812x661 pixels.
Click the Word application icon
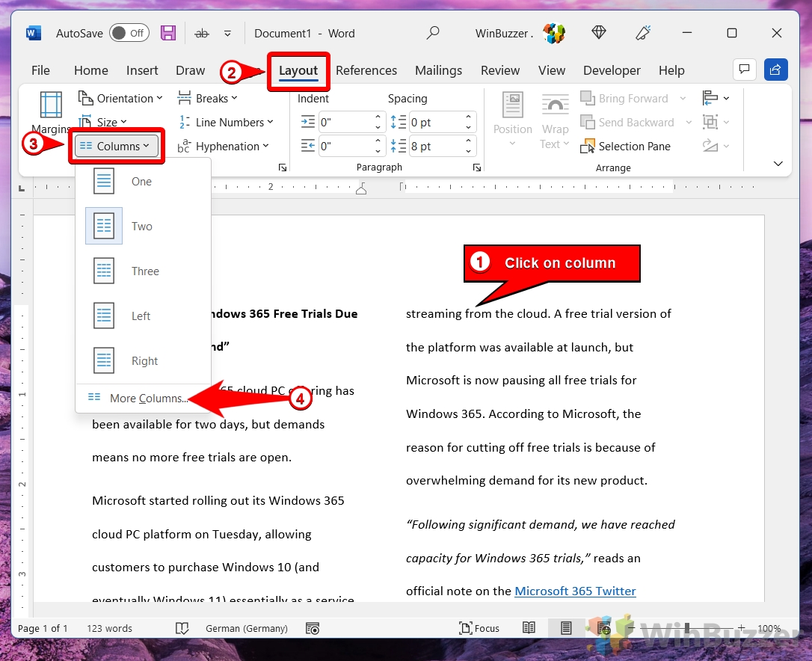[34, 33]
